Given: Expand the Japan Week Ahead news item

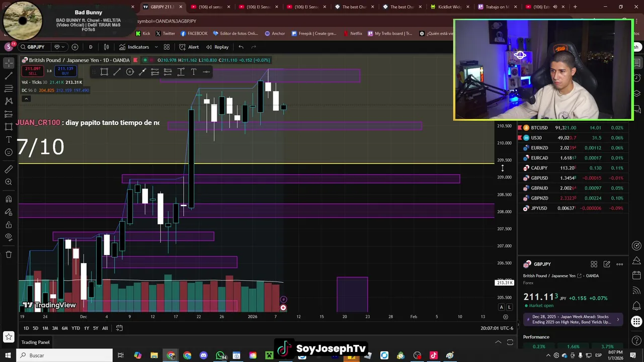Looking at the screenshot, I should tap(574, 319).
